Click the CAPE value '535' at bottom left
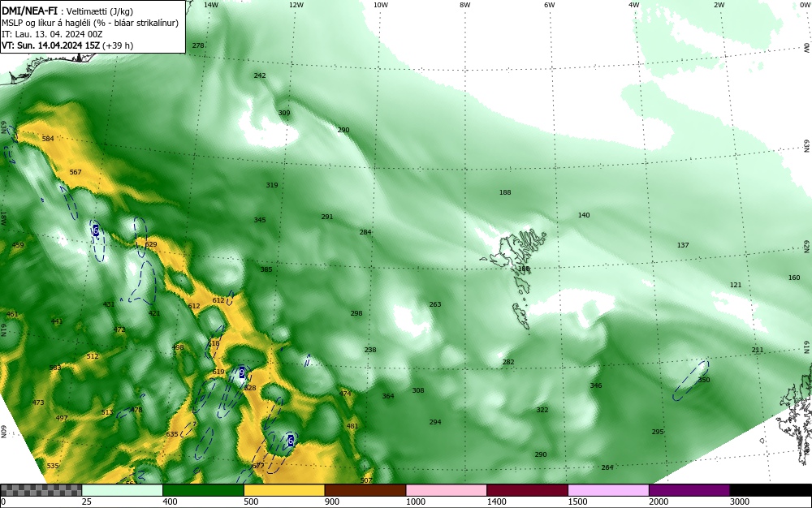This screenshot has height=508, width=812. pos(52,466)
